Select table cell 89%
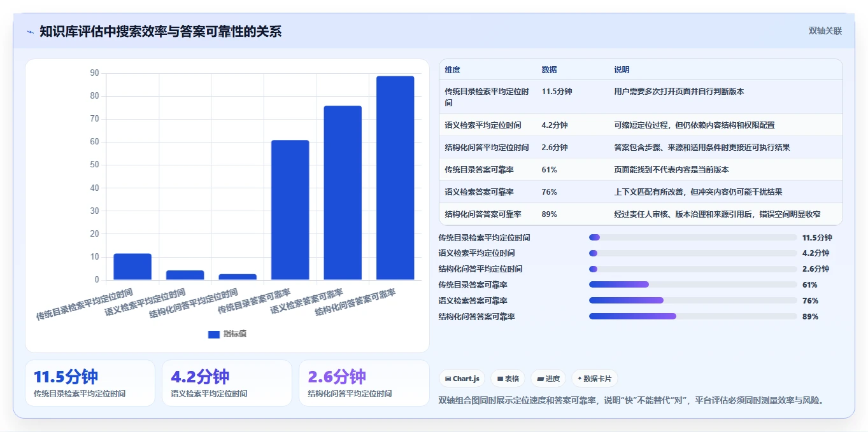Viewport: 868px width, 432px height. [549, 214]
